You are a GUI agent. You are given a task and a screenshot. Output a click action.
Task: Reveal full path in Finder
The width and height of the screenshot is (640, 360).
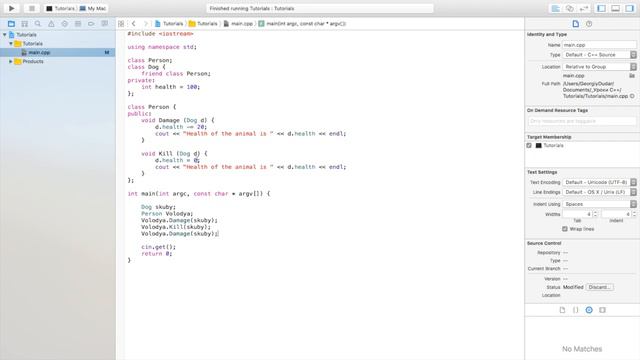coord(632,96)
